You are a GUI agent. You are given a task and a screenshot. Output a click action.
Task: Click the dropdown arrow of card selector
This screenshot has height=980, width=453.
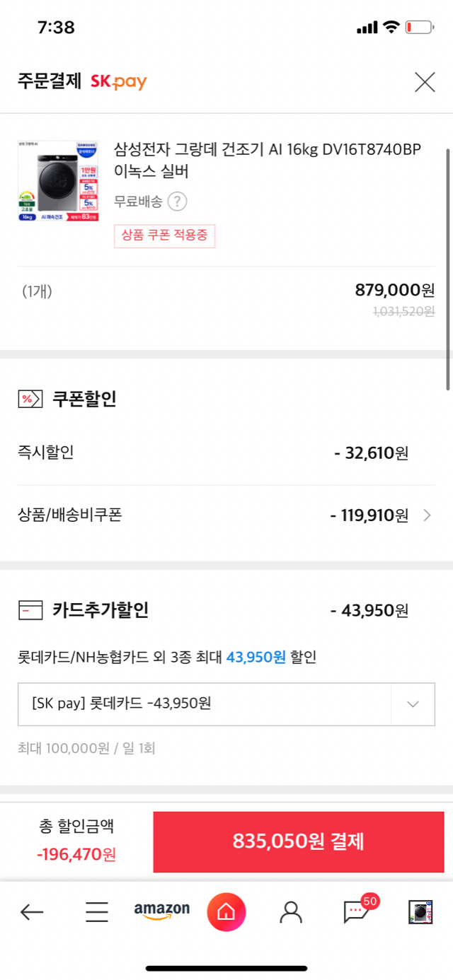coord(413,704)
